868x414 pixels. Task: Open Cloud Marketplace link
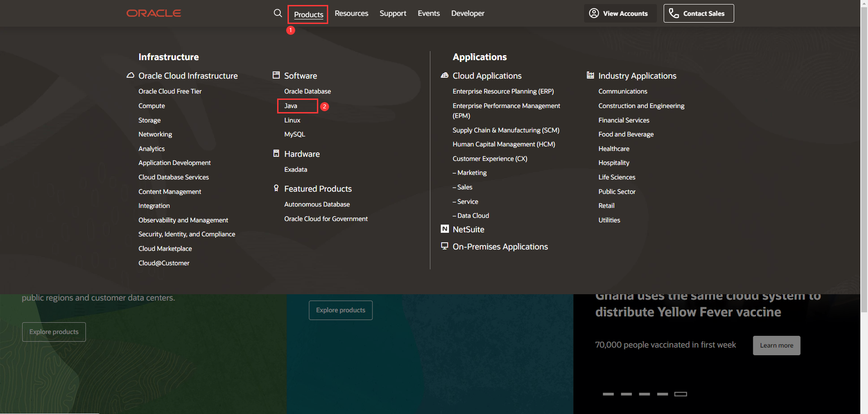click(165, 249)
